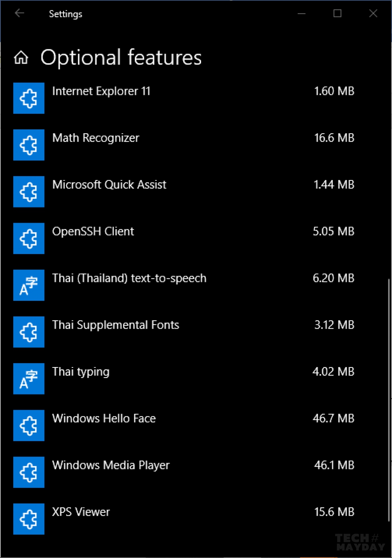Maximize the Settings window
Image resolution: width=392 pixels, height=558 pixels.
(x=338, y=13)
